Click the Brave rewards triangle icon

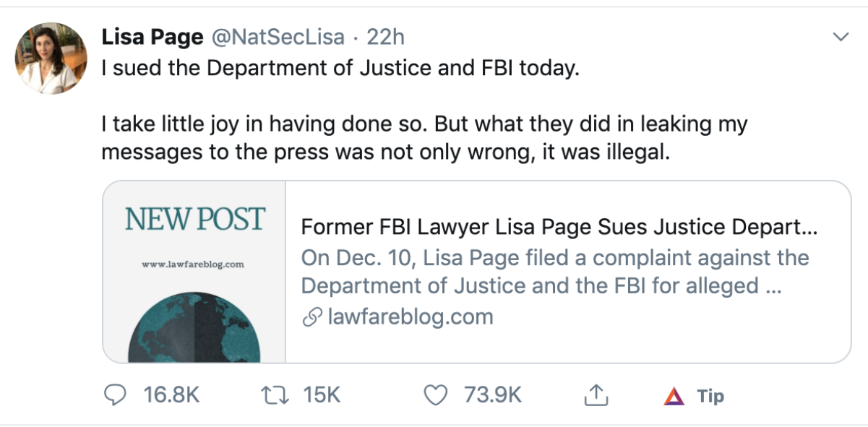(674, 395)
